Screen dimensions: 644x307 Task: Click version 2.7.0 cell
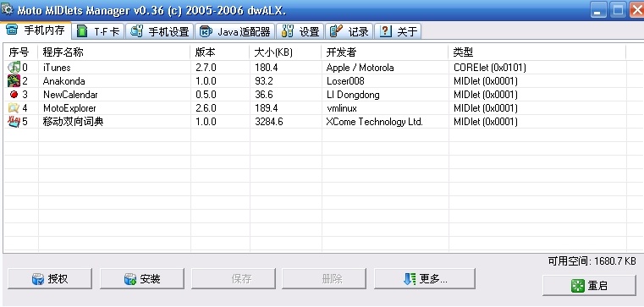[x=206, y=68]
